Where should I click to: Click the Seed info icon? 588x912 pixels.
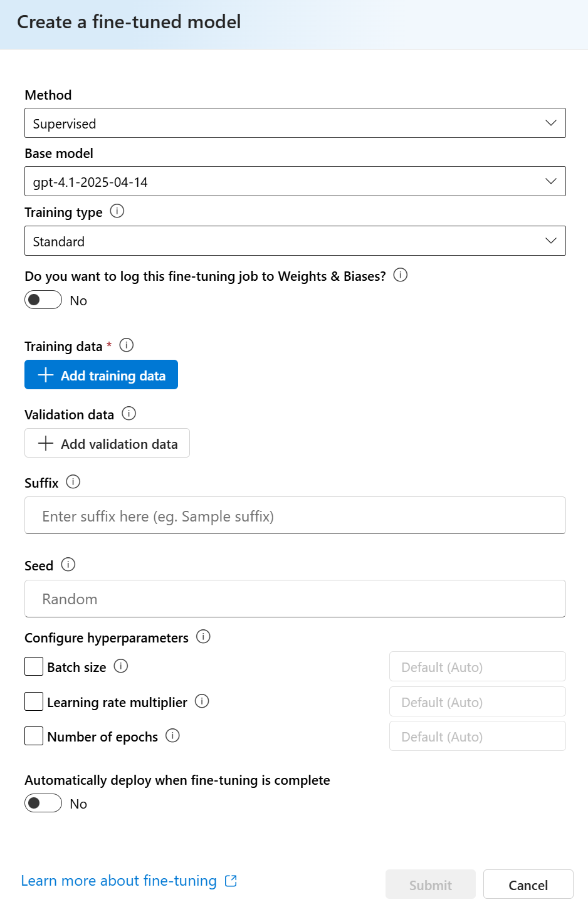(68, 565)
